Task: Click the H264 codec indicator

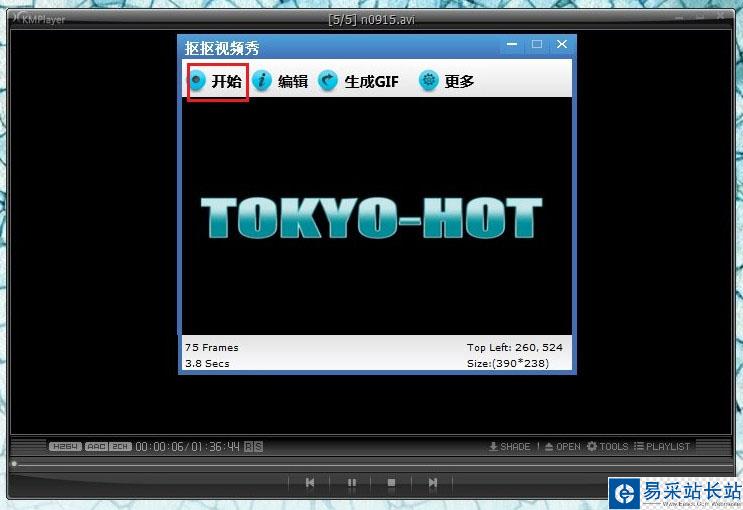Action: click(x=65, y=446)
